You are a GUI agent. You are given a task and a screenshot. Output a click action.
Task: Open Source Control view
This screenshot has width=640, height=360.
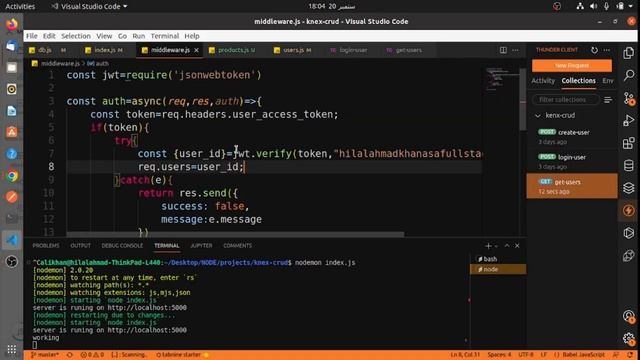(629, 98)
